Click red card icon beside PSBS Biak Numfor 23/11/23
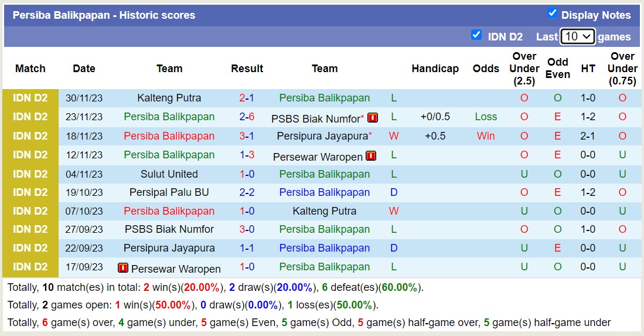Image resolution: width=644 pixels, height=336 pixels. (373, 118)
